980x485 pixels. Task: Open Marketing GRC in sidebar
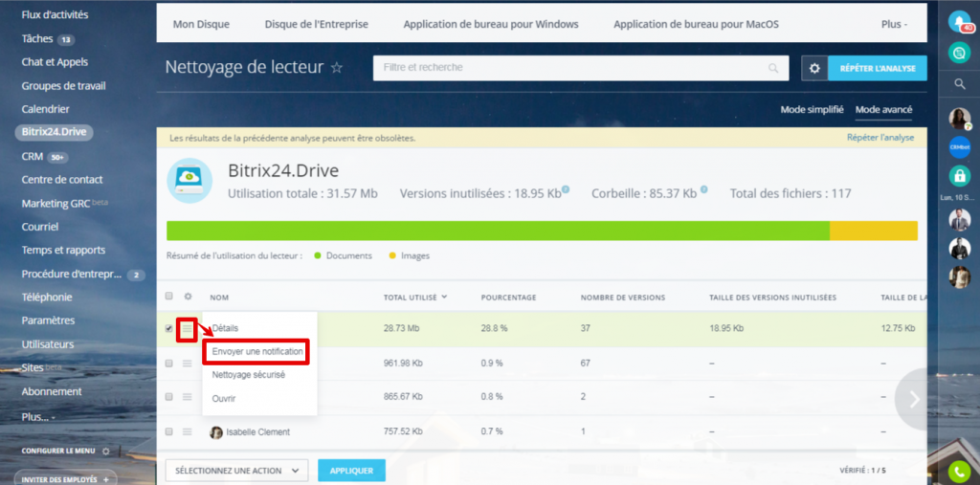pyautogui.click(x=56, y=203)
